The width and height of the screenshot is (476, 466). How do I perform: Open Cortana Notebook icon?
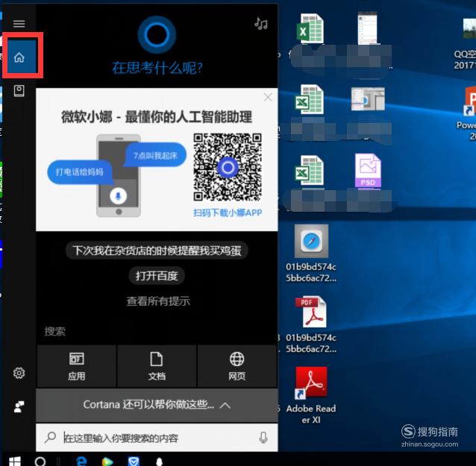19,91
